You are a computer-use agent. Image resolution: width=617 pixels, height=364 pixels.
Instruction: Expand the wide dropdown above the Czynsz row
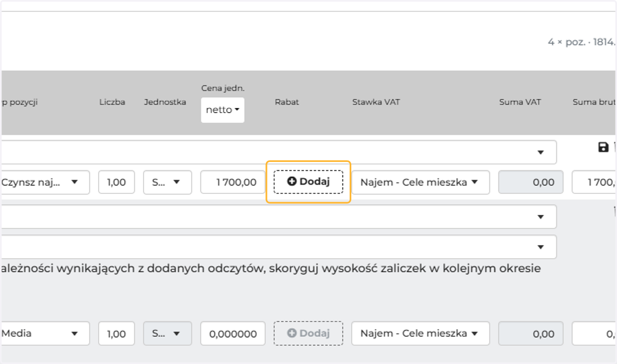(x=278, y=152)
